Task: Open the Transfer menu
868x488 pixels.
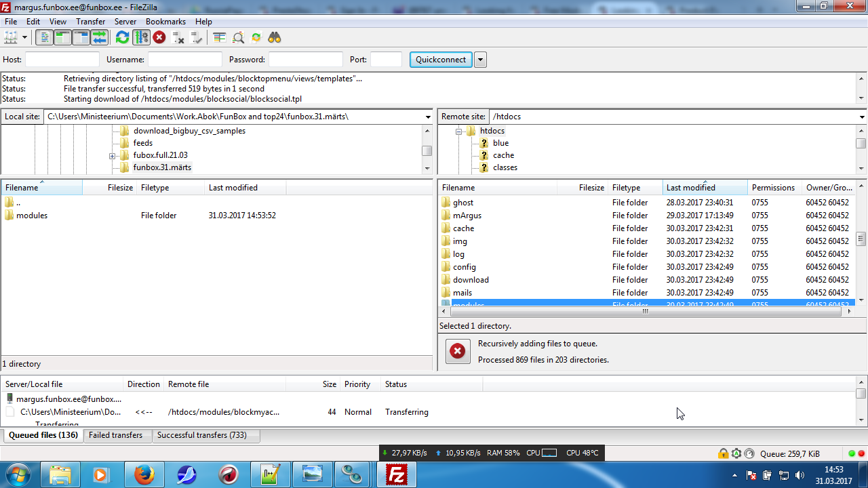Action: [90, 22]
